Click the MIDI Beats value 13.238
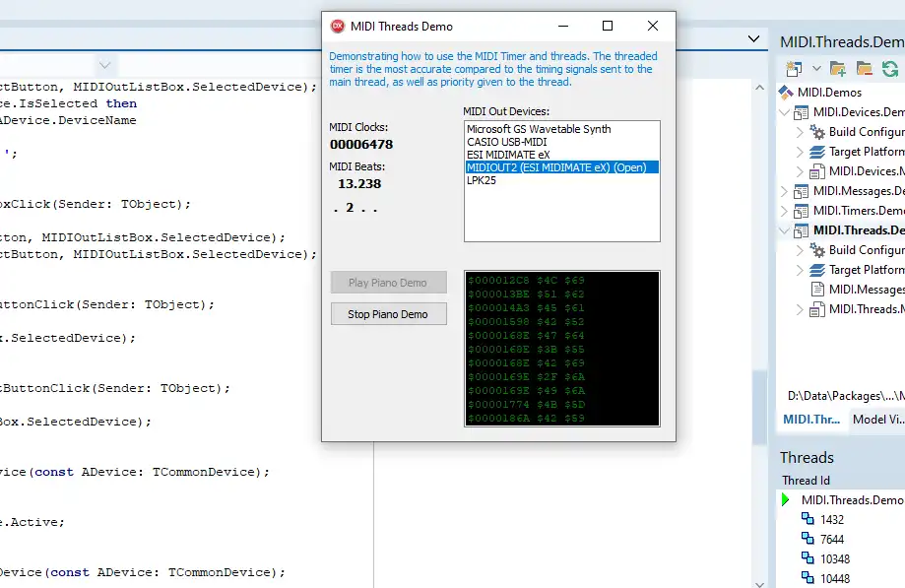This screenshot has width=905, height=588. (x=359, y=184)
